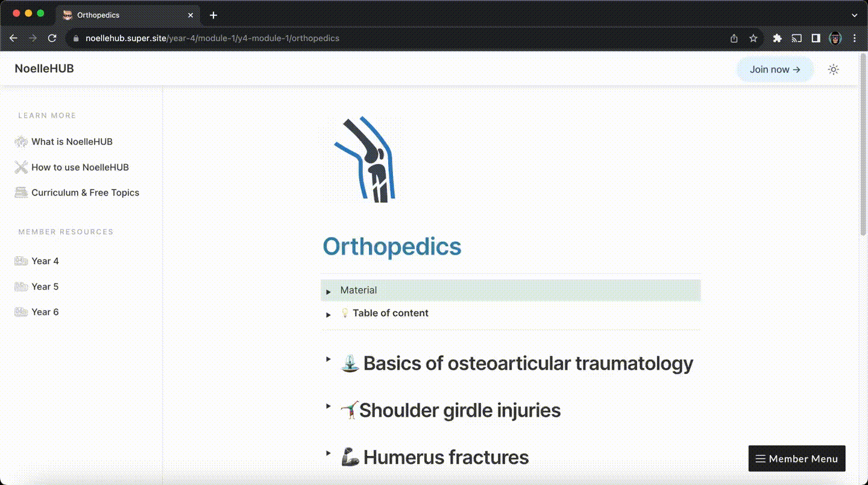Click the browser forward arrow
Image resolution: width=868 pixels, height=485 pixels.
click(x=33, y=38)
